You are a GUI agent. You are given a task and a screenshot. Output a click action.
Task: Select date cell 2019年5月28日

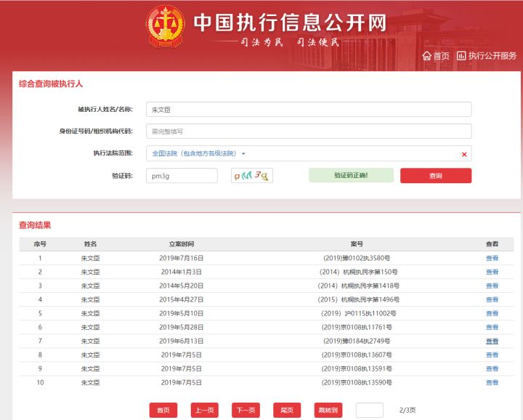tap(182, 327)
